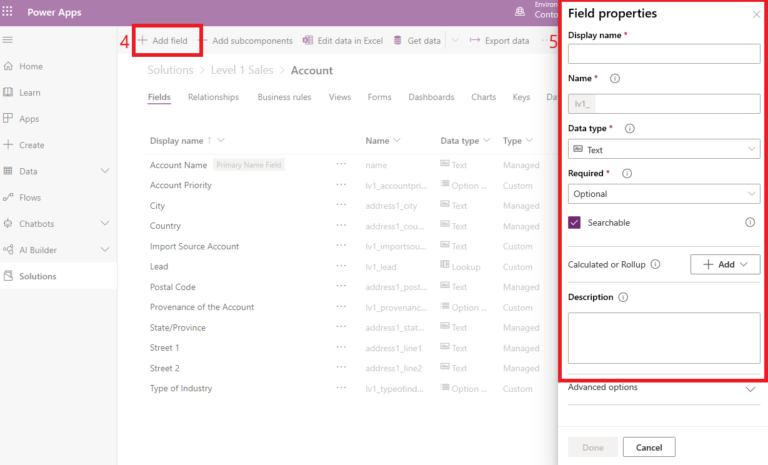Open the Required Optional dropdown

(x=664, y=194)
